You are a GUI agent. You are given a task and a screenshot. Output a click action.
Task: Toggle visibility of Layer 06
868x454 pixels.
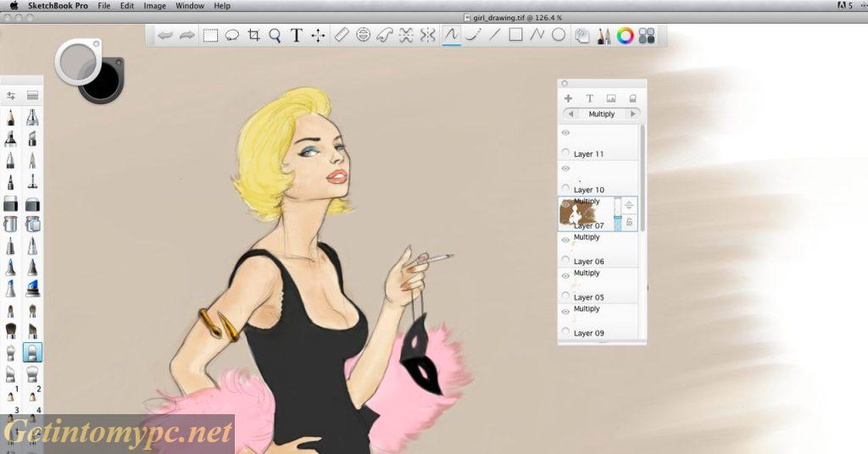(565, 240)
